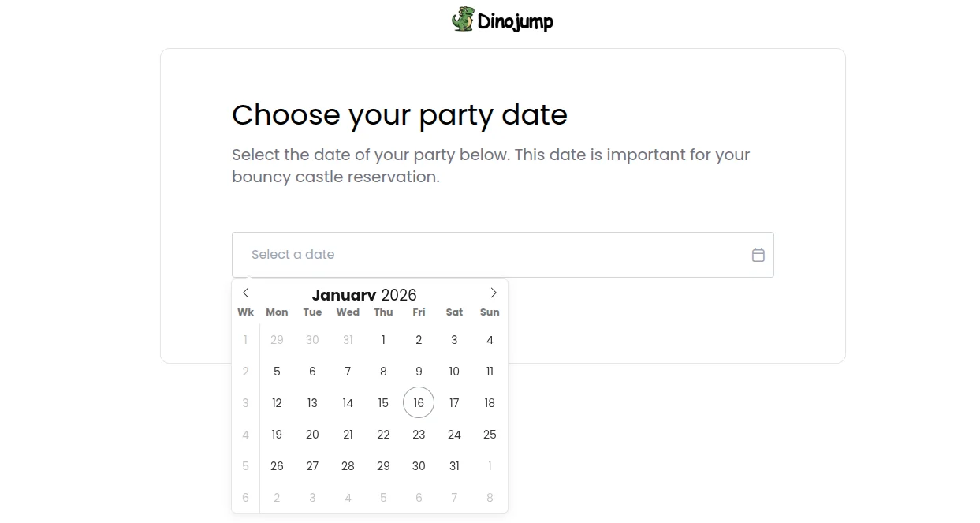Go to previous month with the left chevron

tap(246, 293)
